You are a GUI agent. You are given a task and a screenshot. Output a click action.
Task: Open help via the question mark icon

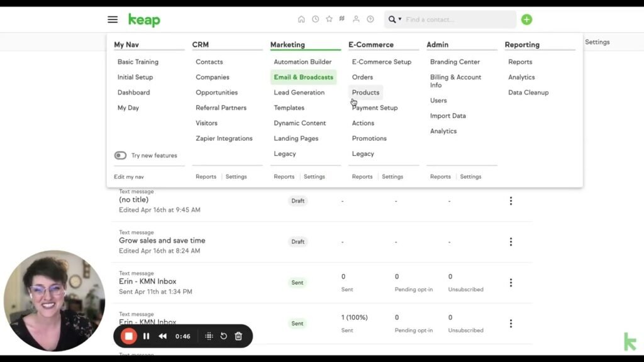[370, 19]
